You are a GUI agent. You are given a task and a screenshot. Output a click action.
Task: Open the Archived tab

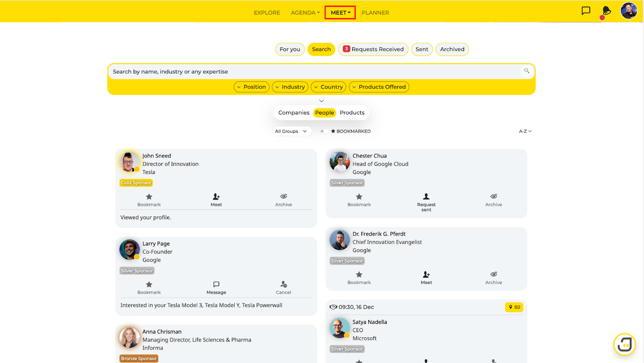pos(452,49)
